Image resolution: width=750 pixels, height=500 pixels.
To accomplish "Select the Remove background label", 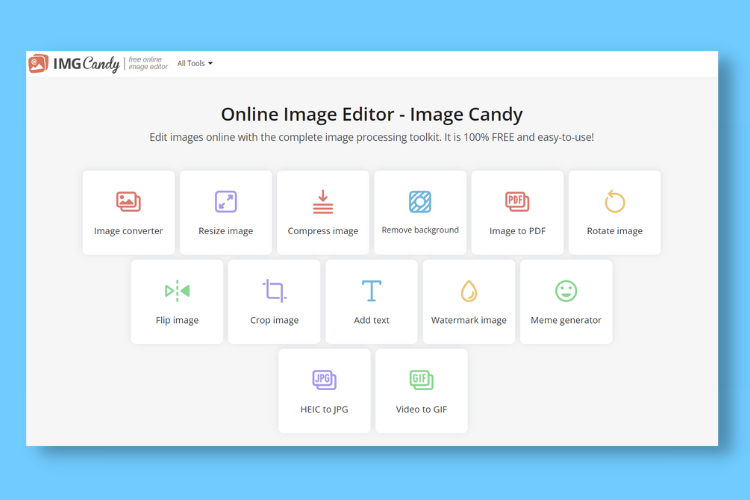I will point(420,230).
